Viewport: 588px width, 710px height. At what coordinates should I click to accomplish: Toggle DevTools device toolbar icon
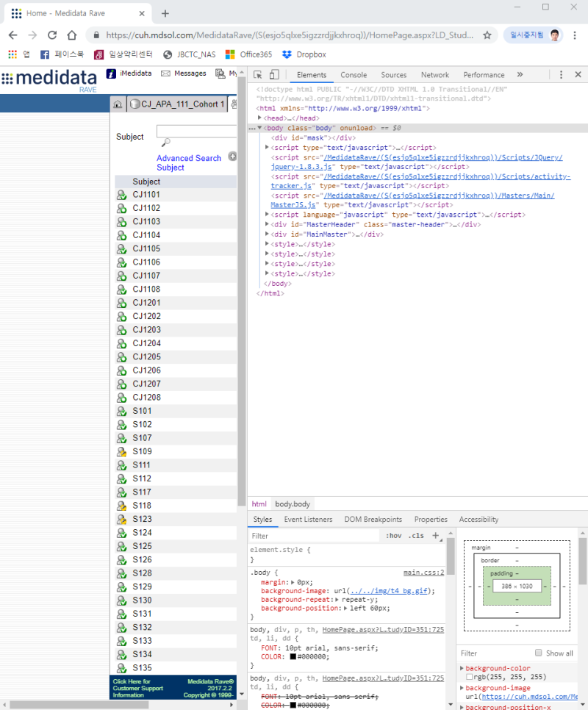(274, 75)
